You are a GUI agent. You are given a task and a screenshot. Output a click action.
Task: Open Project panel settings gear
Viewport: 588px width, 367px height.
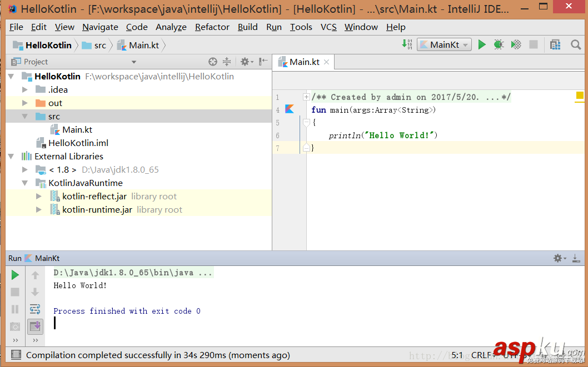pos(246,62)
